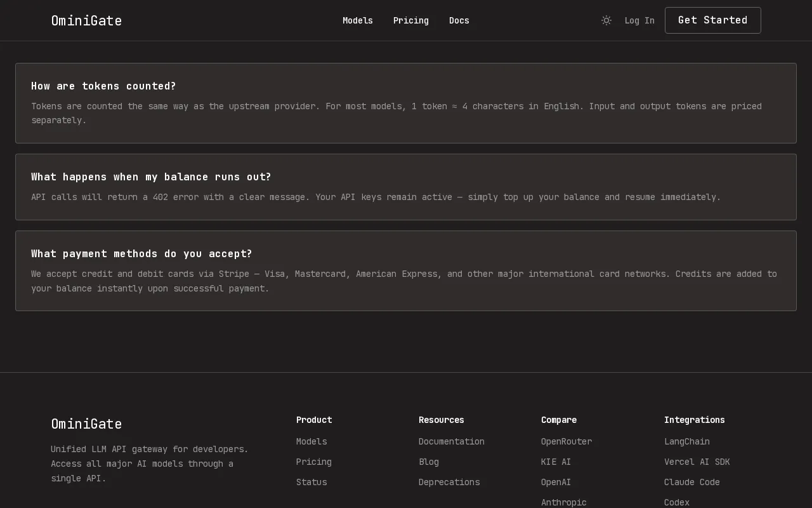Click the Product footer heading
The image size is (812, 508).
tap(314, 420)
